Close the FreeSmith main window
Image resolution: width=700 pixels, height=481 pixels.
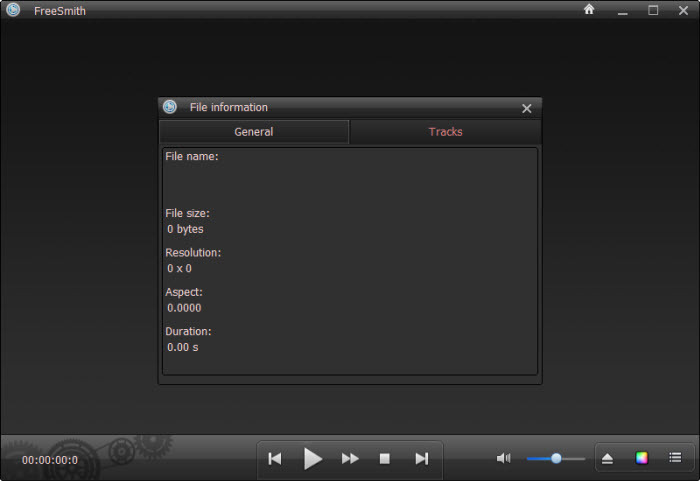click(x=683, y=10)
